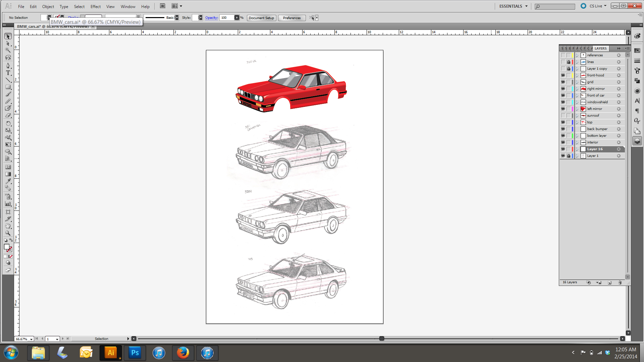Choose the Eraser tool
Image resolution: width=644 pixels, height=362 pixels.
click(8, 116)
